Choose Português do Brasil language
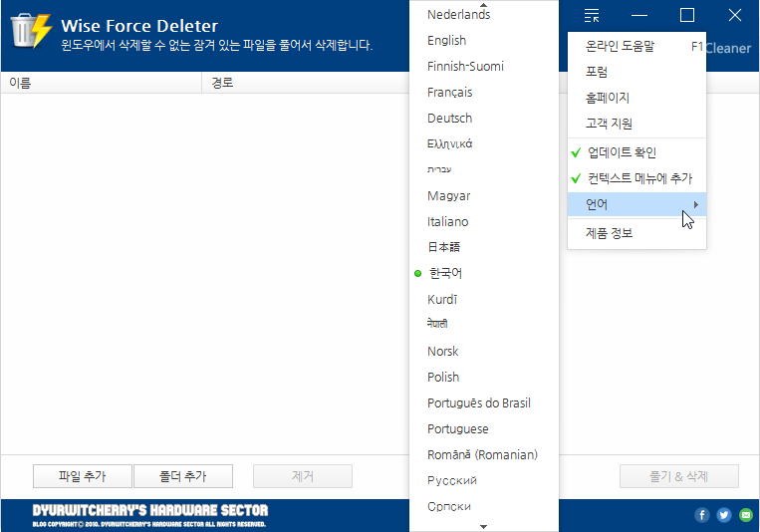 [x=484, y=403]
